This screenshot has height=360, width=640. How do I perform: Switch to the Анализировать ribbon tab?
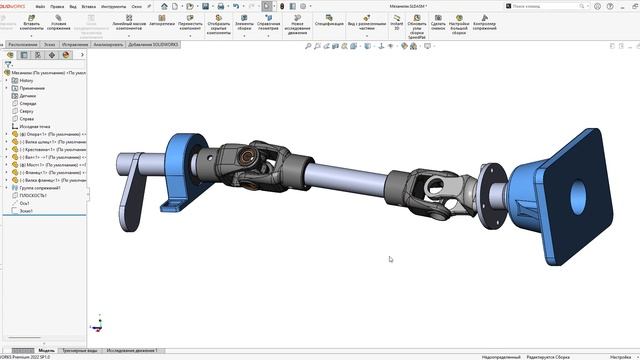pos(108,44)
